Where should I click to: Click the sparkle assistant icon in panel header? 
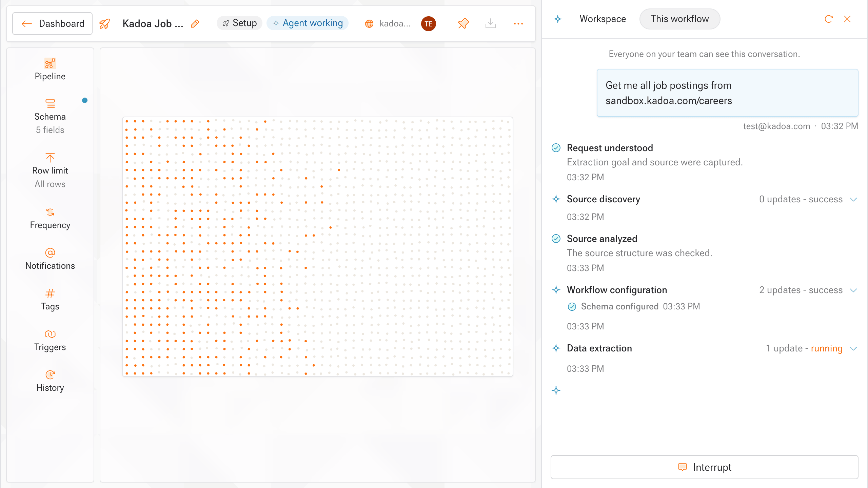click(x=558, y=19)
